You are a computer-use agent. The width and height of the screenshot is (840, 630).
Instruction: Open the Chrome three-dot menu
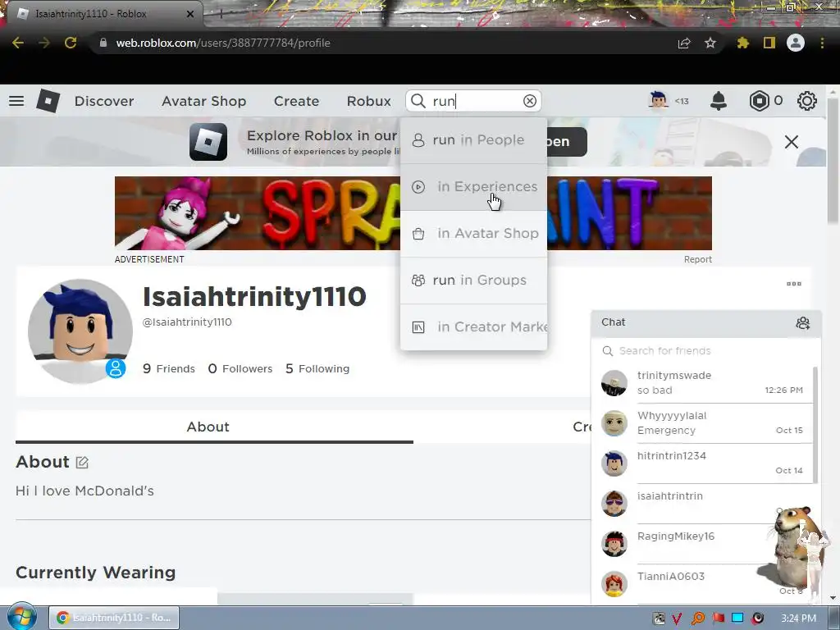tap(822, 43)
